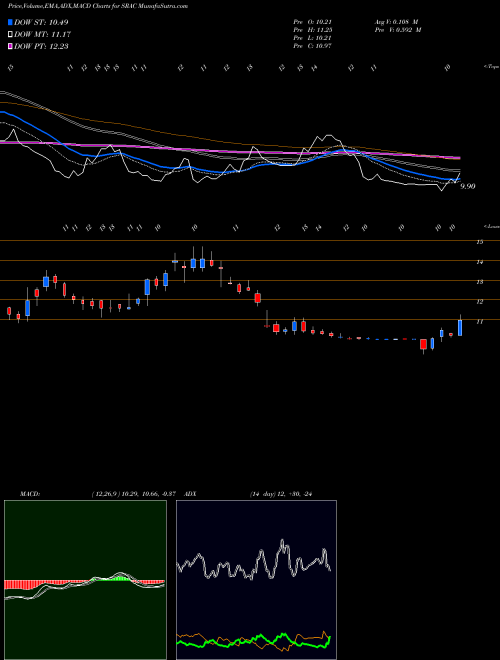Screen dimensions: 500x660
Task: Click the white DOW MT legend swatch
Action: [x=10, y=35]
